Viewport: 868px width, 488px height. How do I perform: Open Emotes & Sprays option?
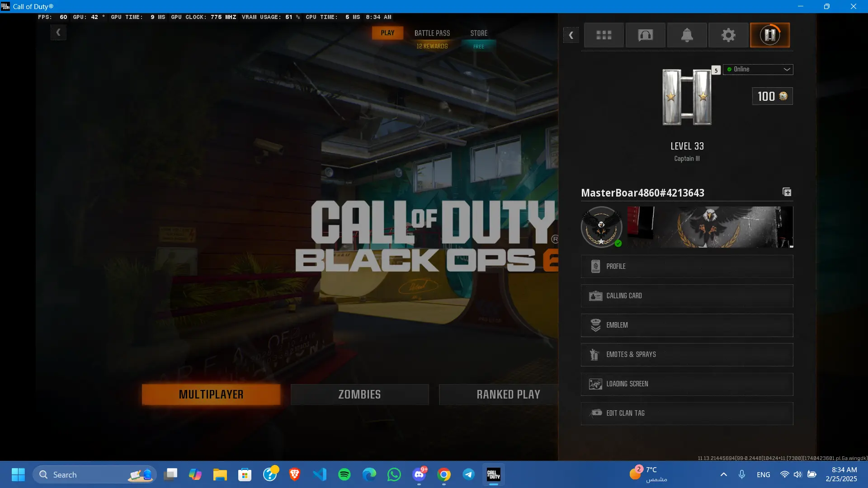686,355
